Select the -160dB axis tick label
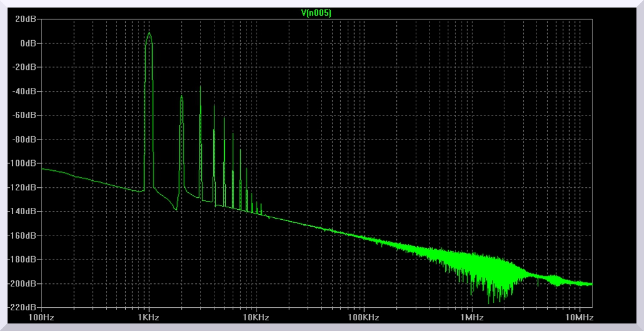Screen dimensions: 644x331 pyautogui.click(x=25, y=236)
